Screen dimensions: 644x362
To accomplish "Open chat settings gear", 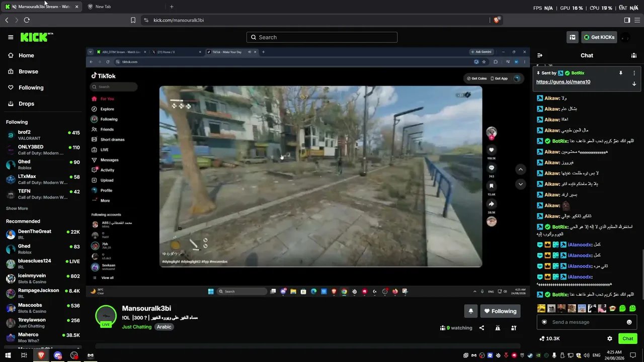I will (x=610, y=338).
